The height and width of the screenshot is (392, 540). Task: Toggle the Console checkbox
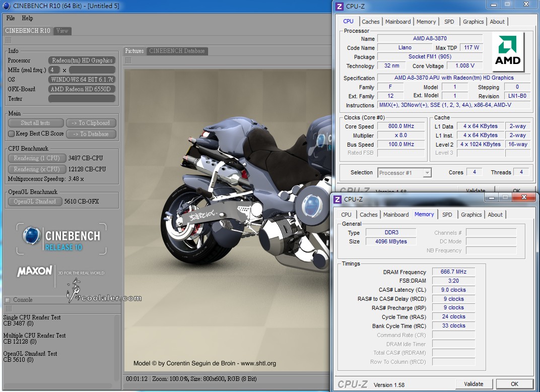[x=8, y=300]
